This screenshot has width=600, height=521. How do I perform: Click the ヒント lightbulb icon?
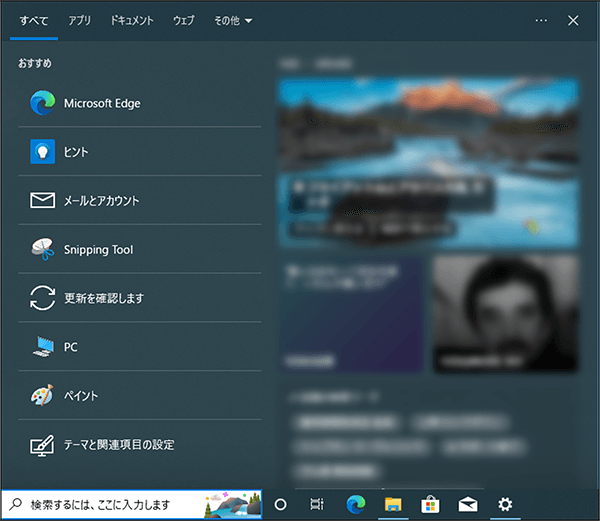(x=42, y=151)
